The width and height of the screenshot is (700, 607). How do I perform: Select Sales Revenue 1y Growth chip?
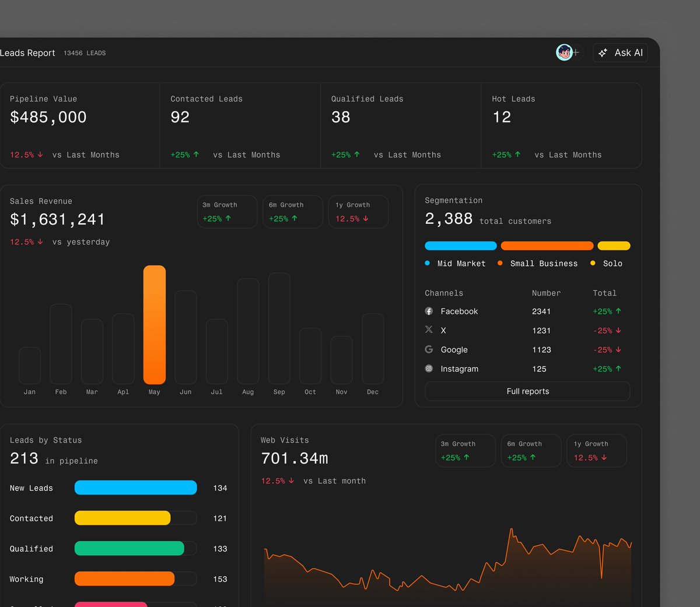tap(358, 212)
